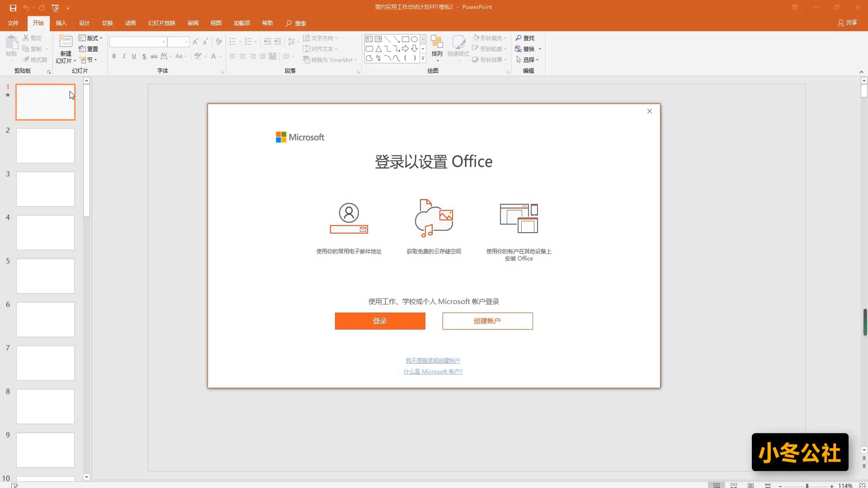Toggle center text alignment button

243,56
